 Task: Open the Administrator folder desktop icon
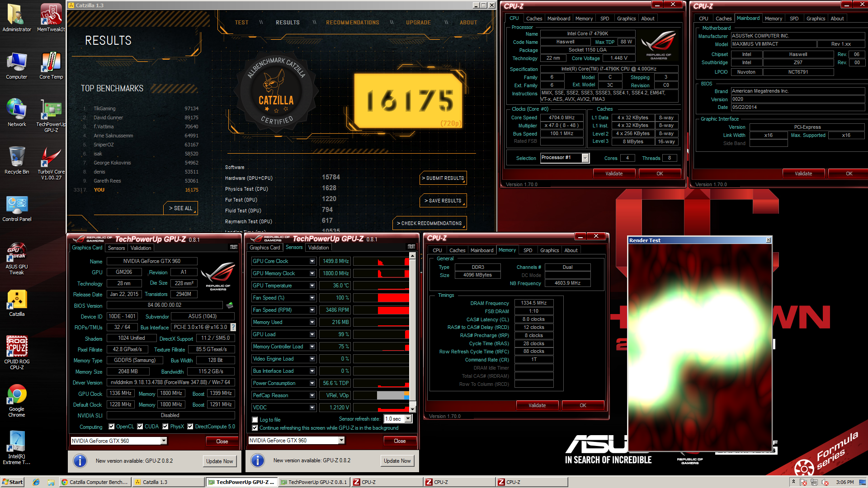[x=17, y=18]
